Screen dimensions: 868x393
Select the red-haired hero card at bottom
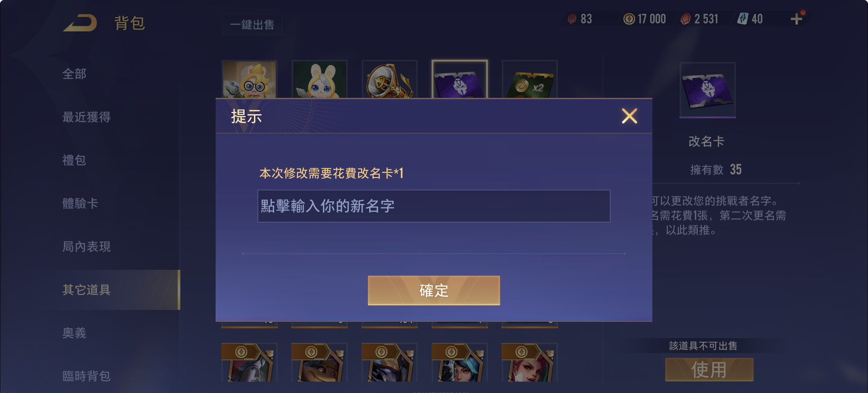[x=530, y=362]
